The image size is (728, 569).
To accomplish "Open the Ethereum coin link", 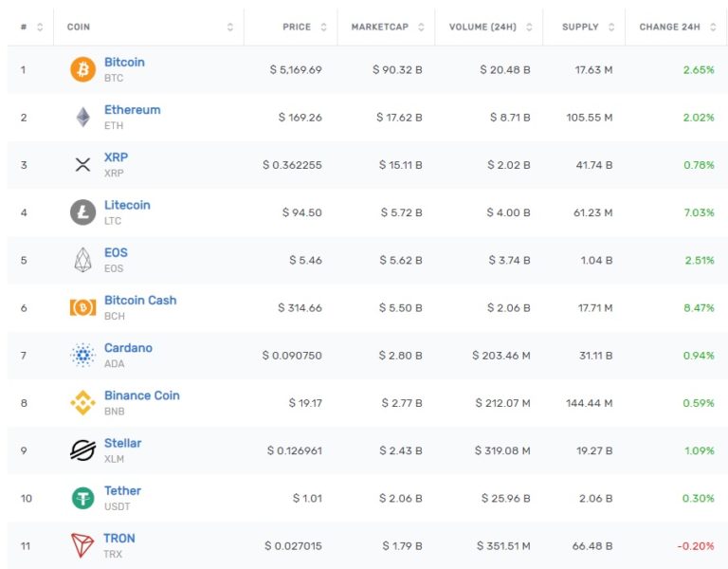I will pos(133,110).
